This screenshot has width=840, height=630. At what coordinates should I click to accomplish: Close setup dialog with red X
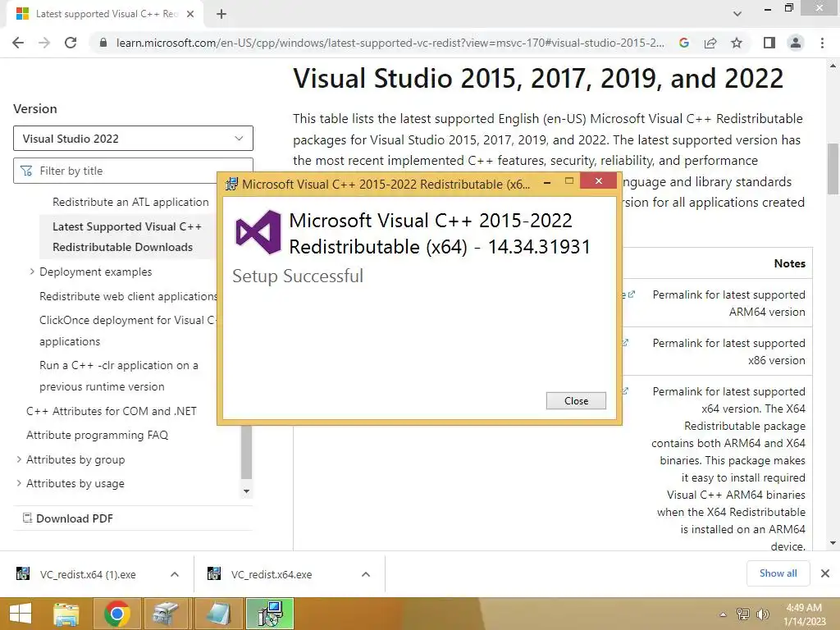(598, 181)
